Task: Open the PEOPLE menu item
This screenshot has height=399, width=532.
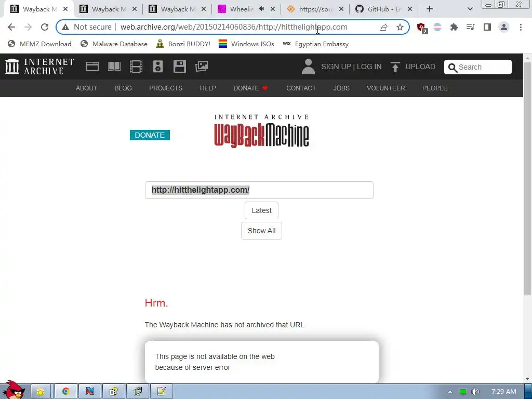Action: pos(435,88)
